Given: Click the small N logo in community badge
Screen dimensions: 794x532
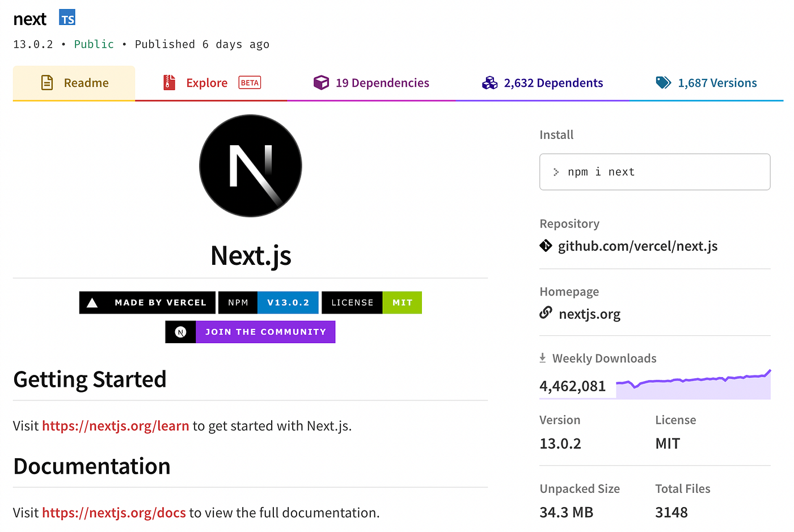Looking at the screenshot, I should [x=180, y=332].
